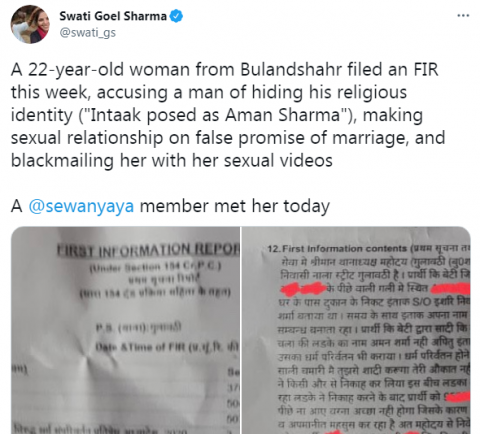Image resolution: width=480 pixels, height=434 pixels.
Task: Click the lower-right red redaction mark in photo
Action: pyautogui.click(x=459, y=396)
